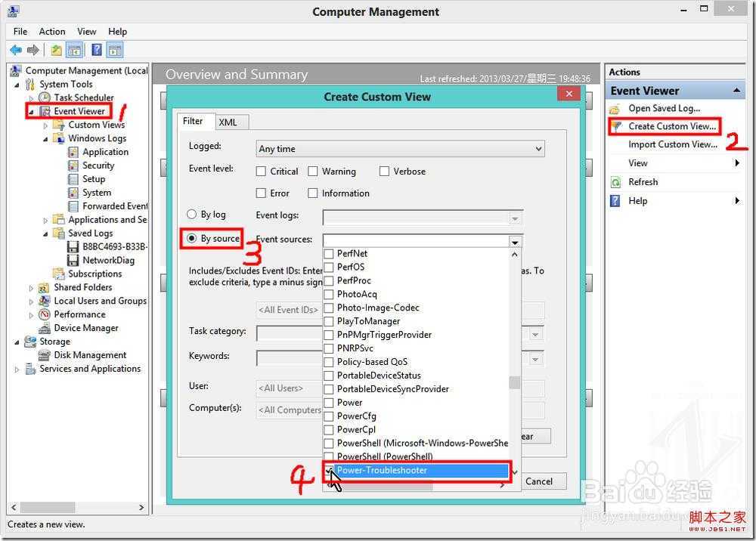Click the Cancel button
The width and height of the screenshot is (756, 541).
tap(539, 481)
